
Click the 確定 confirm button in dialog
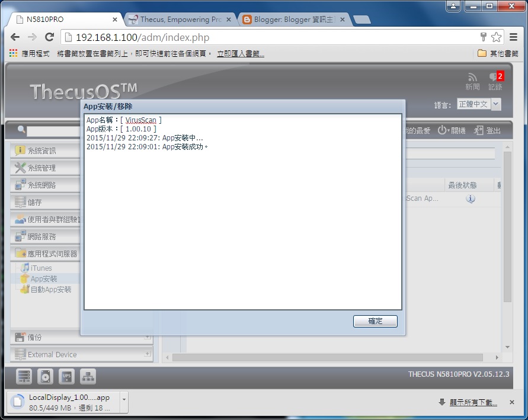coord(375,321)
